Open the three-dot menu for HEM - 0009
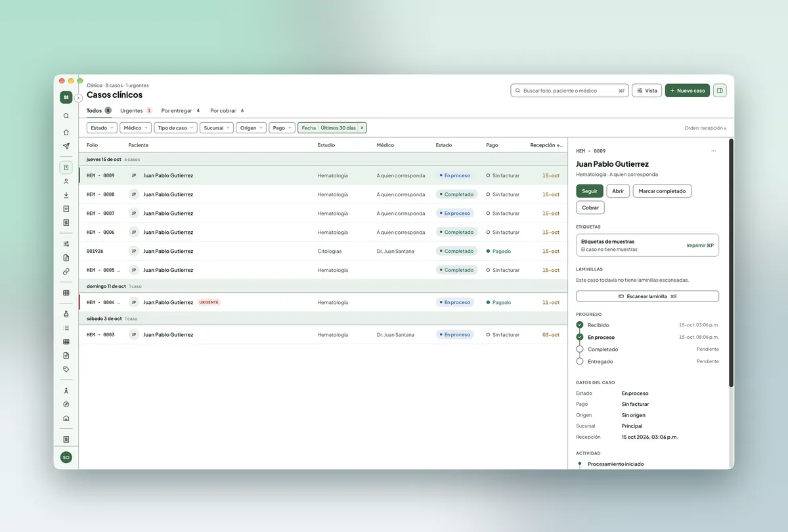 click(713, 151)
